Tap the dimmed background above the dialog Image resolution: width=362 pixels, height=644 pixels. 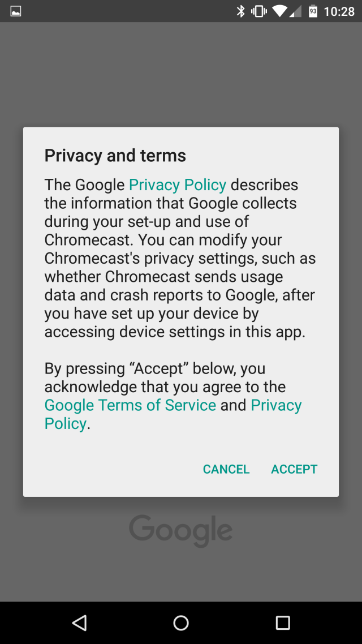(x=181, y=74)
